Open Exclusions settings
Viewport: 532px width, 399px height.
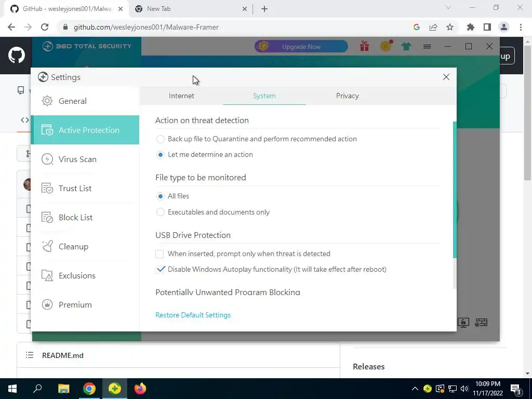tap(85, 275)
